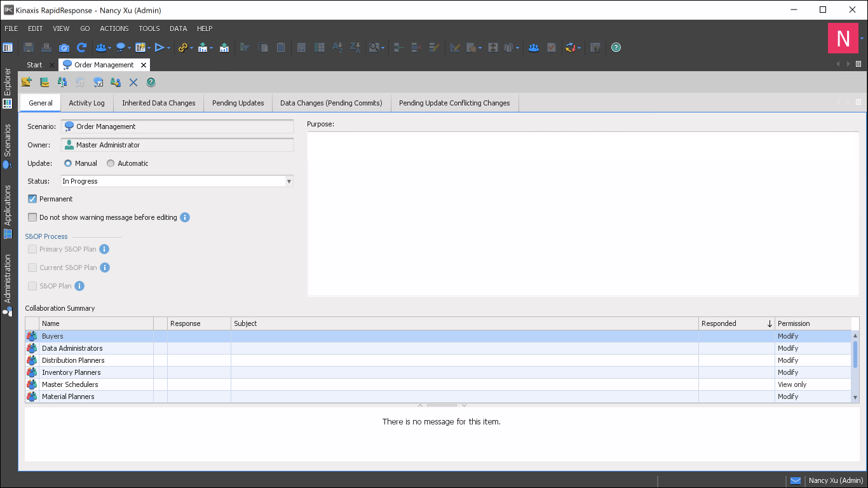Screen dimensions: 868x488
Task: Select the Data Administrators row
Action: point(438,348)
